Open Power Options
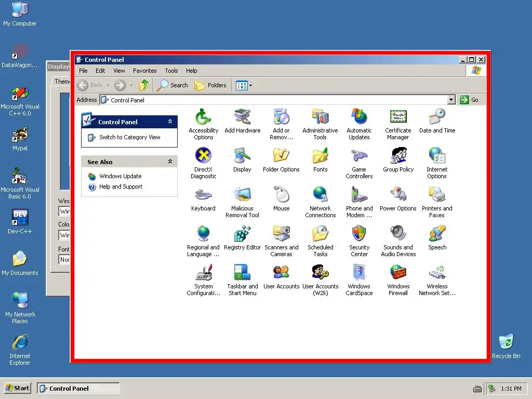 398,199
